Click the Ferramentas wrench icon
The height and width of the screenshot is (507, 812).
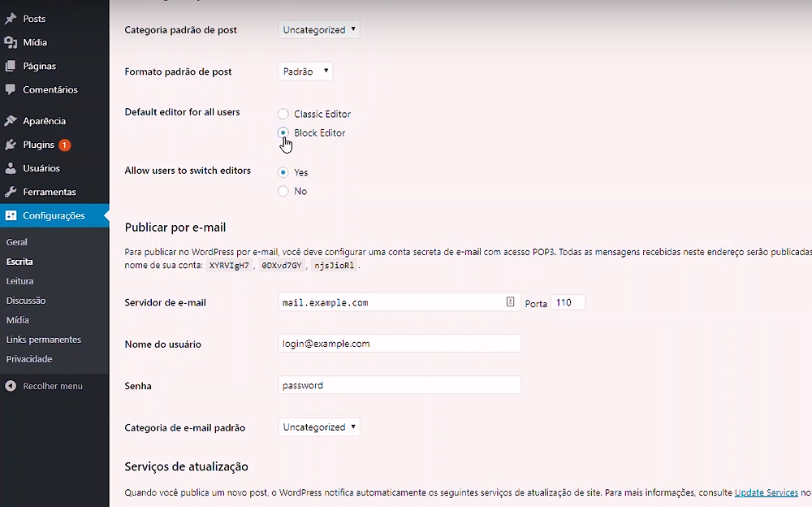tap(11, 192)
